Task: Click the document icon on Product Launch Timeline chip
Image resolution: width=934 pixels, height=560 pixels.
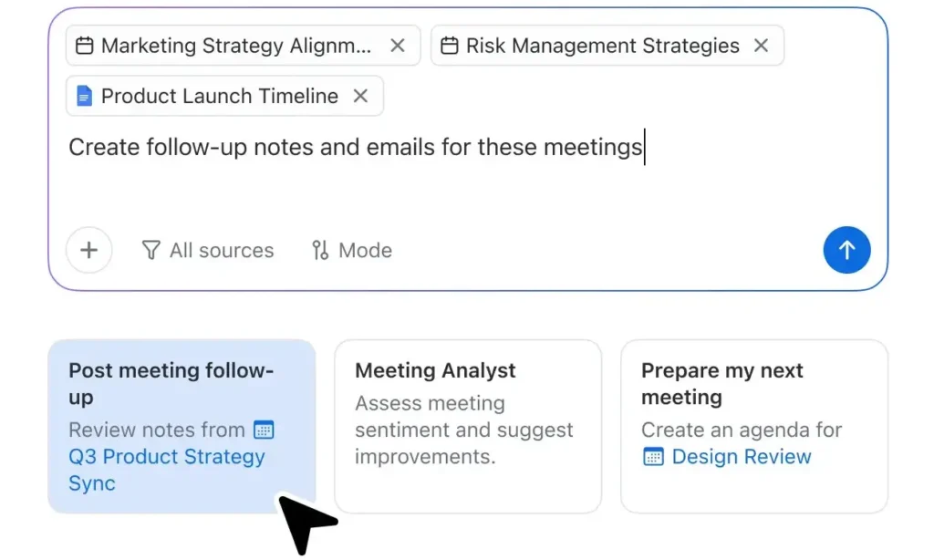Action: pyautogui.click(x=84, y=96)
